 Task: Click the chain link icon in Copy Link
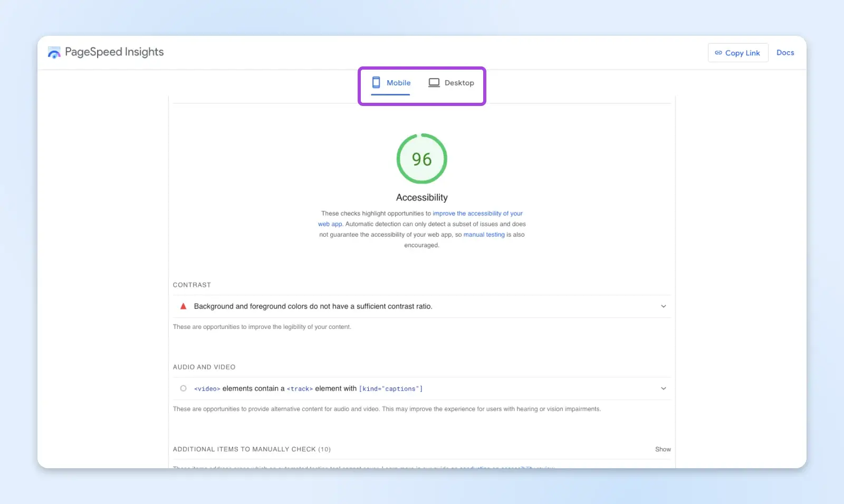click(x=718, y=53)
